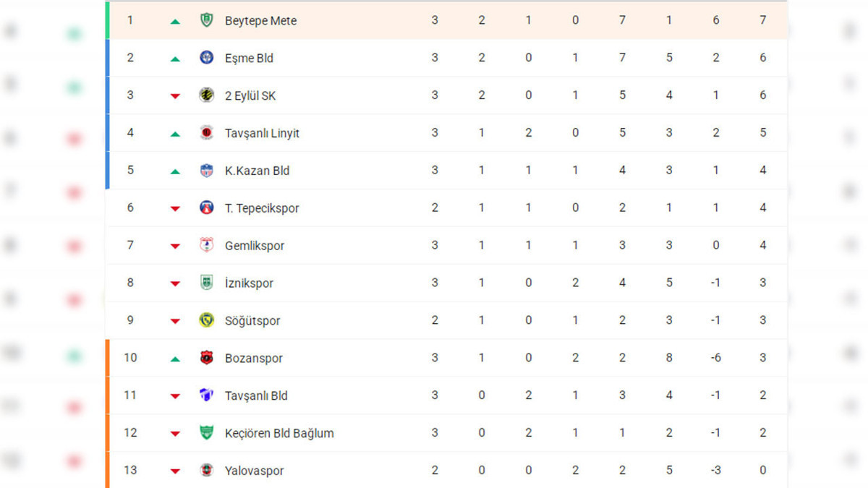This screenshot has width=868, height=488.
Task: Click the Bozanspor team crest
Action: click(x=206, y=358)
